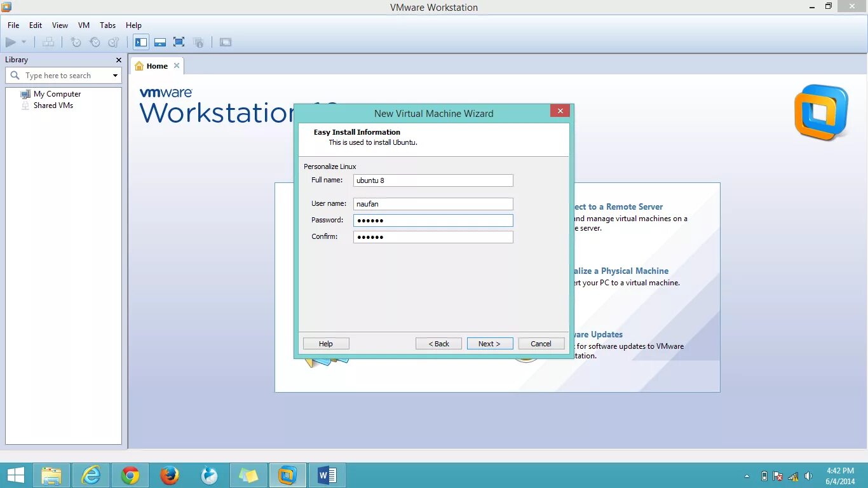868x488 pixels.
Task: Open the Edit menu
Action: point(36,25)
